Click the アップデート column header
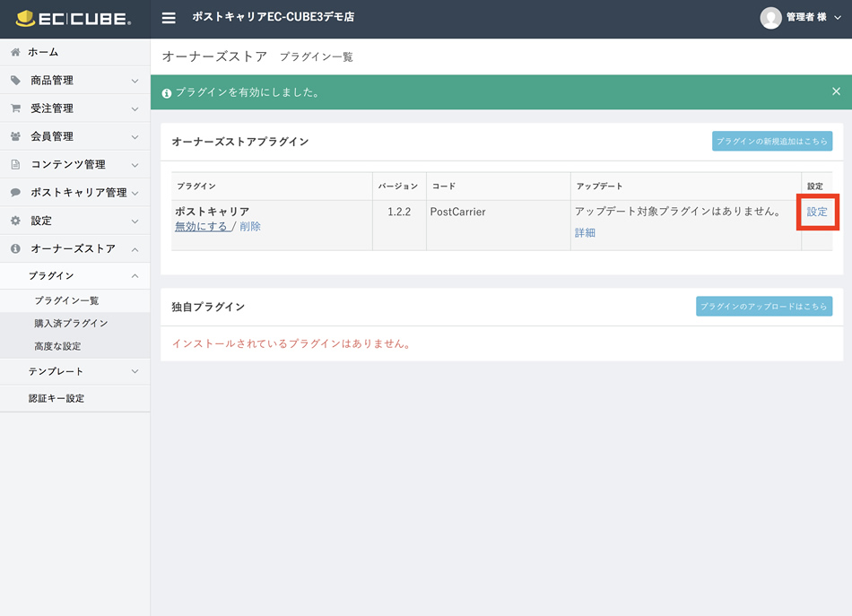This screenshot has height=616, width=852. click(x=599, y=187)
